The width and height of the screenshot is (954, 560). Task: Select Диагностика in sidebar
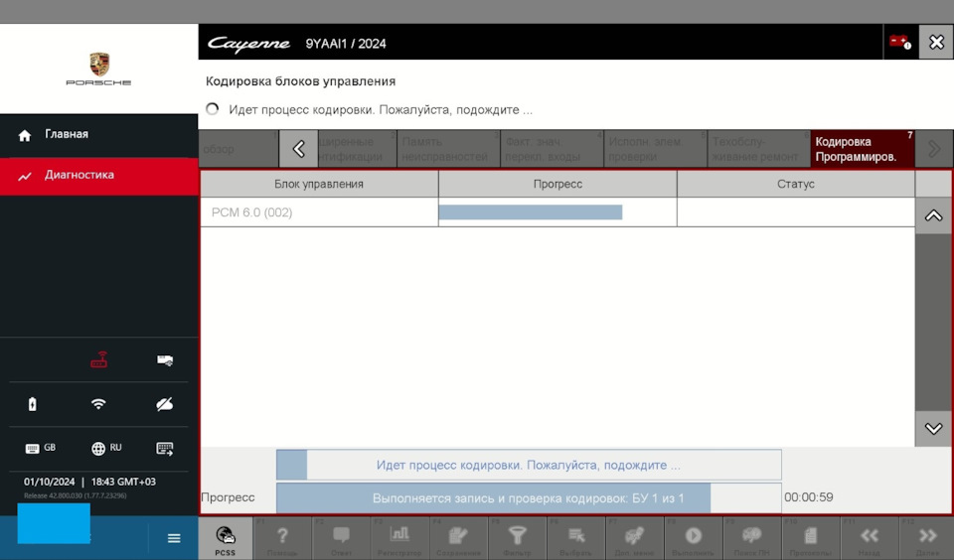pyautogui.click(x=99, y=175)
